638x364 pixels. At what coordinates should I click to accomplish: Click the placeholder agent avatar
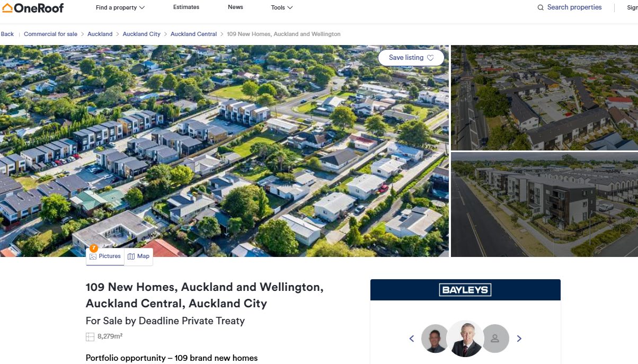495,339
